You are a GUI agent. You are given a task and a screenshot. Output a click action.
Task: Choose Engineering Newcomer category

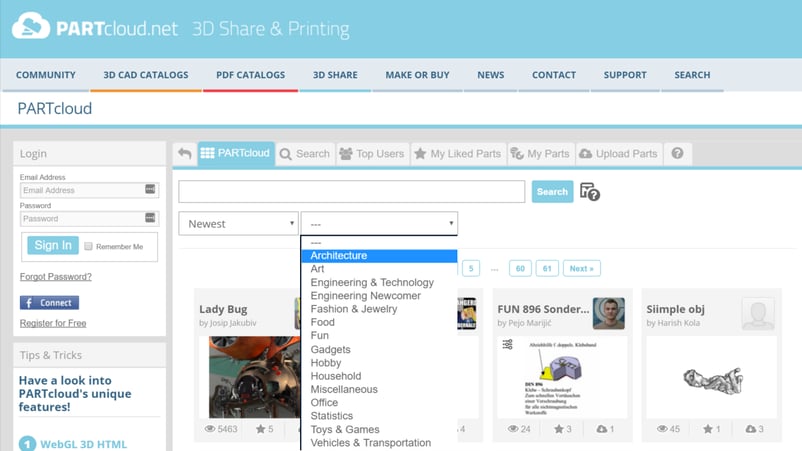click(379, 296)
